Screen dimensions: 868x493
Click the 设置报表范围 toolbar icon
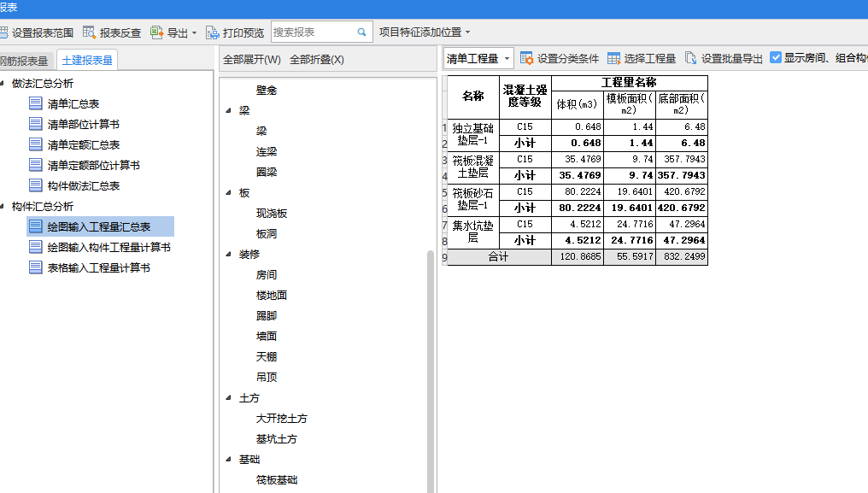click(x=3, y=32)
